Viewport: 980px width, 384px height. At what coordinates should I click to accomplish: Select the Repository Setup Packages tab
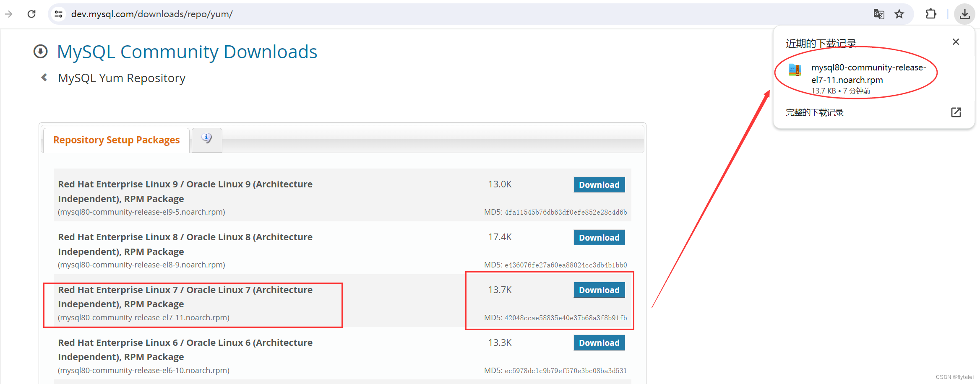pos(116,140)
